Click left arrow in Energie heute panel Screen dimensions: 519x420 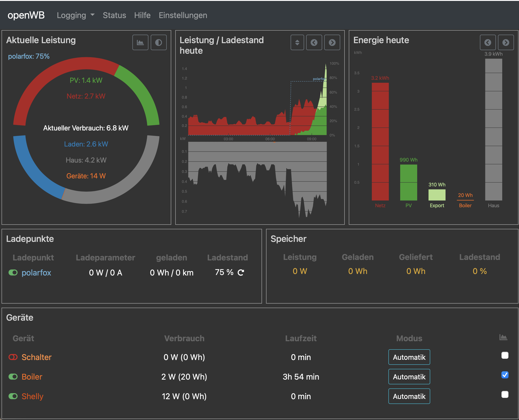pos(488,42)
